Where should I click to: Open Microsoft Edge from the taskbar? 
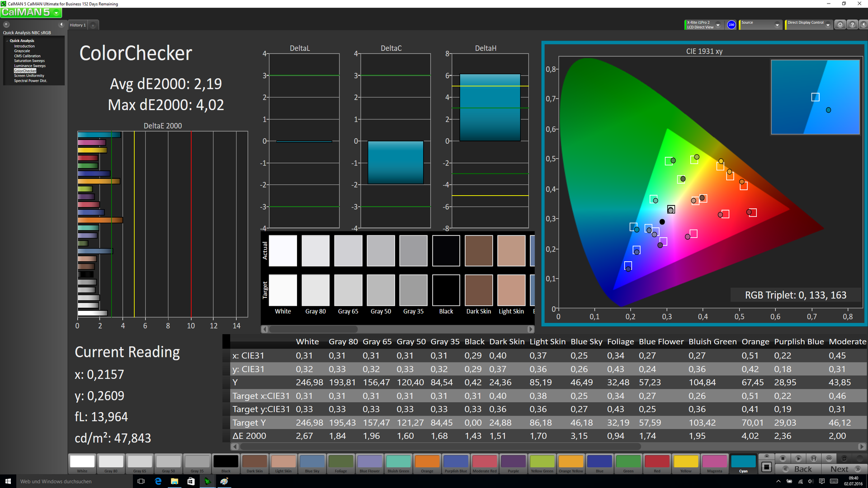coord(158,481)
